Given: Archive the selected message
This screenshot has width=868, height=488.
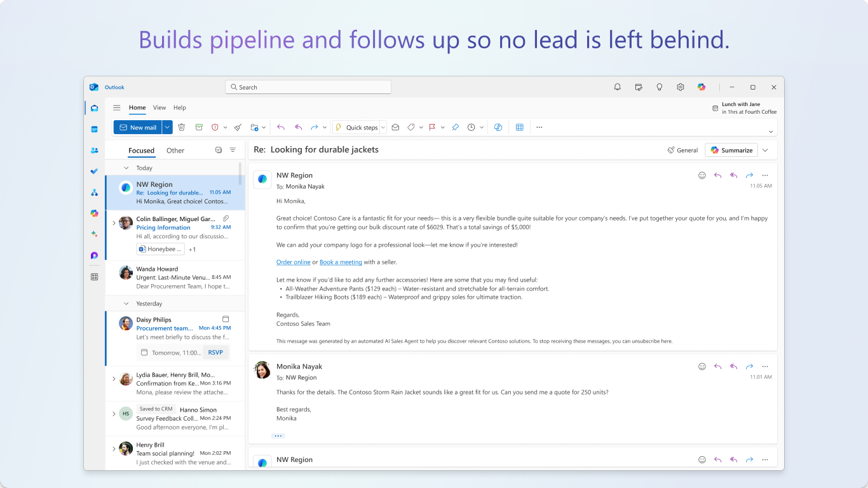Looking at the screenshot, I should [199, 127].
